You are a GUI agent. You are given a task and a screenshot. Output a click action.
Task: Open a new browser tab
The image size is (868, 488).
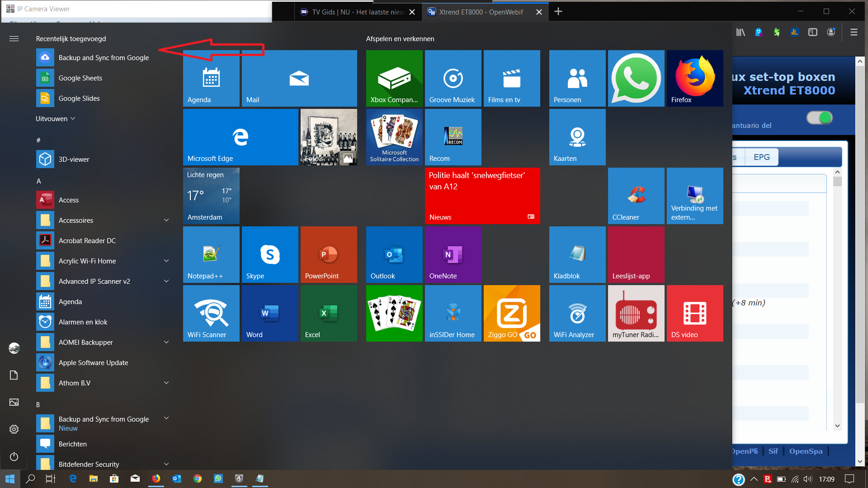(558, 12)
